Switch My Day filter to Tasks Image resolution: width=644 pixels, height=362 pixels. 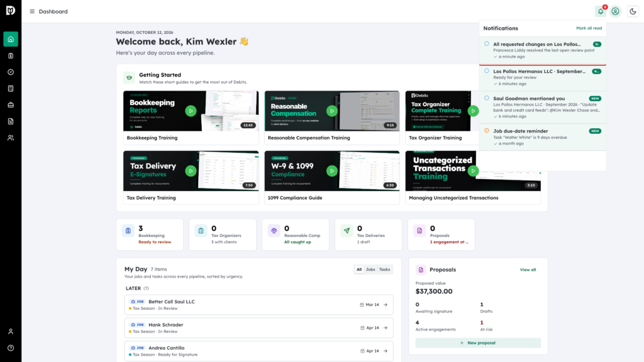(384, 269)
